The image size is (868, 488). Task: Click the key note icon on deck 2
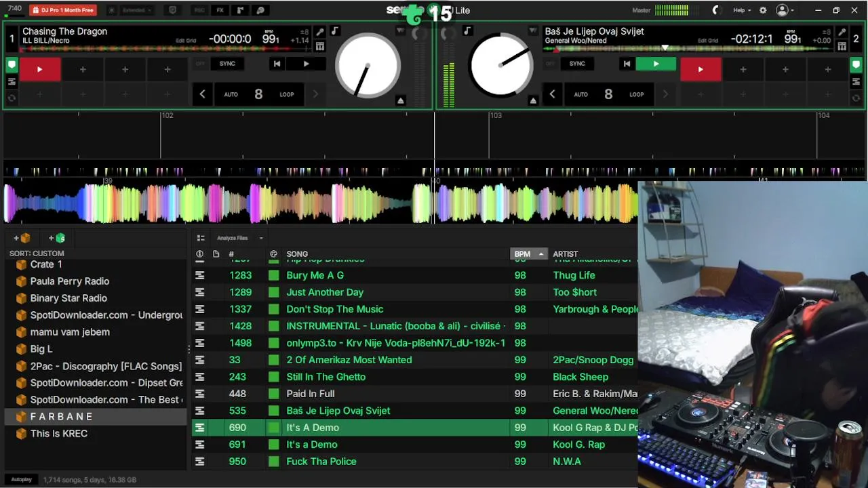[x=467, y=31]
